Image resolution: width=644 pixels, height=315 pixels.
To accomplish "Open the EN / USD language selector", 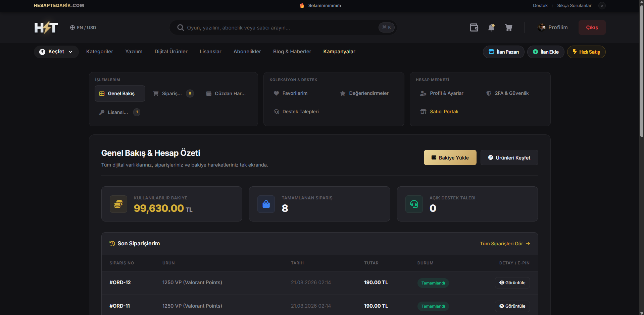I will [83, 27].
